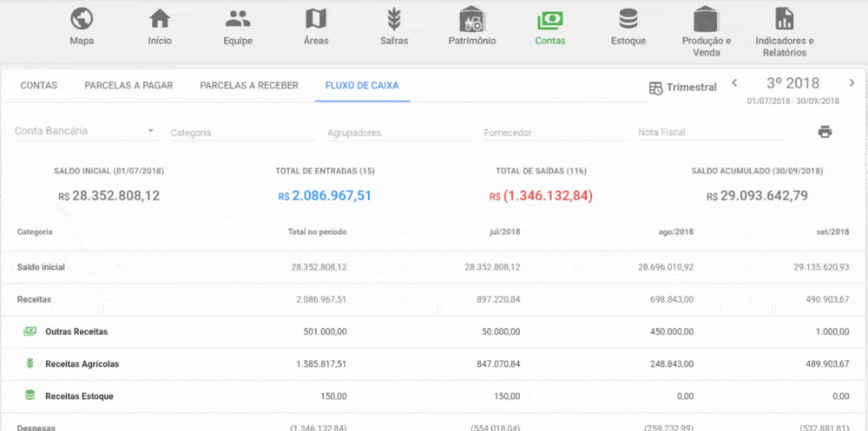Screen dimensions: 868x431
Task: Select the Receitas Agrícolas row
Action: (x=82, y=364)
